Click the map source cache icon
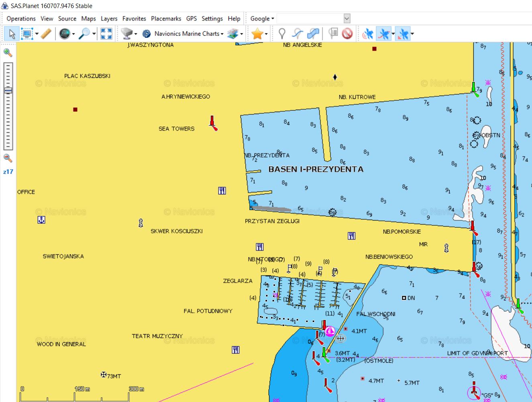 click(x=127, y=34)
